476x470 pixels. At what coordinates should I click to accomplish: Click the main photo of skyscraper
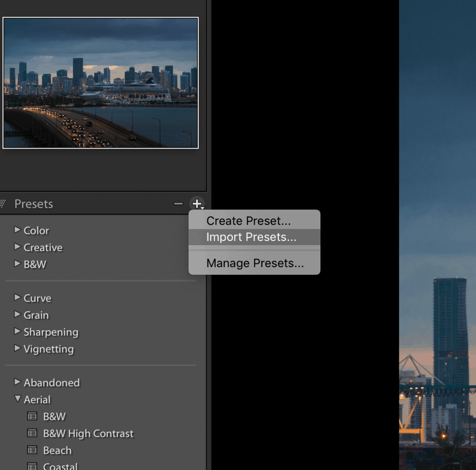click(x=437, y=235)
